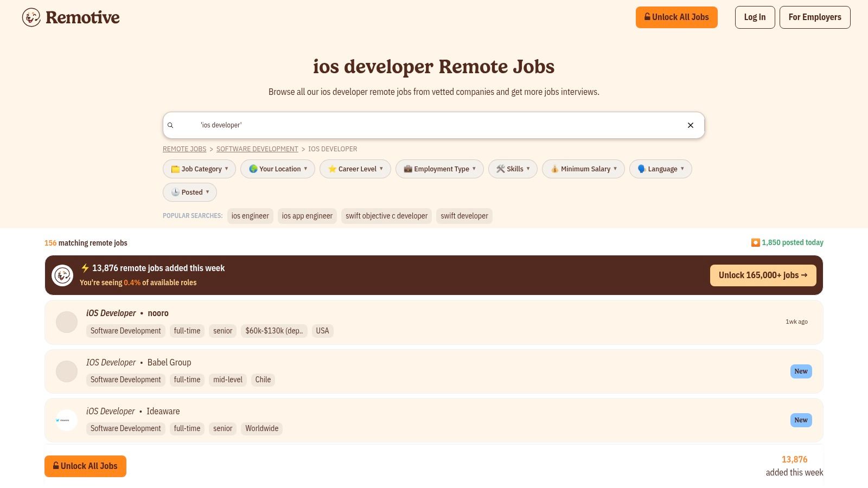
Task: Click the full-time tag on Ideaware job
Action: [x=187, y=428]
